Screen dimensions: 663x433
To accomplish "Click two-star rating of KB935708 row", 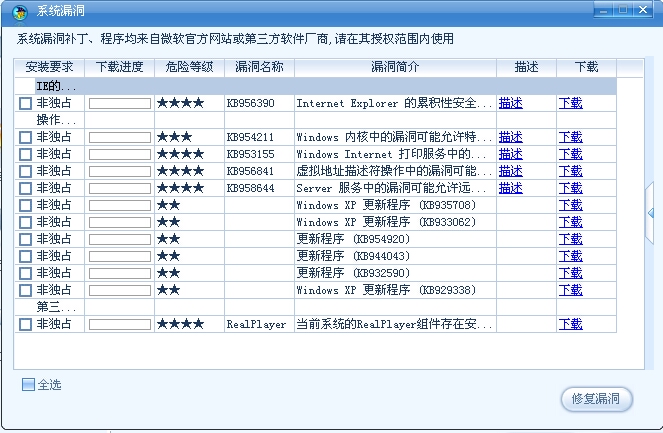I will tap(169, 205).
